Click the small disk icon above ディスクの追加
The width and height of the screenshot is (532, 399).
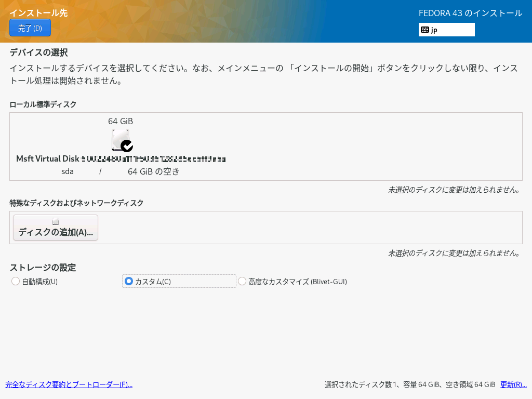pyautogui.click(x=56, y=221)
